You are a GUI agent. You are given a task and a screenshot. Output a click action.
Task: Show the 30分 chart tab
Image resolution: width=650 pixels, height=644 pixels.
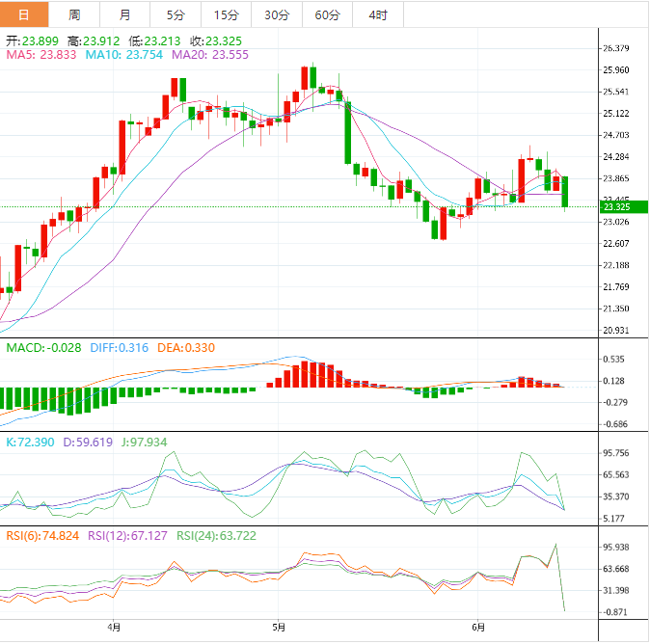[276, 14]
